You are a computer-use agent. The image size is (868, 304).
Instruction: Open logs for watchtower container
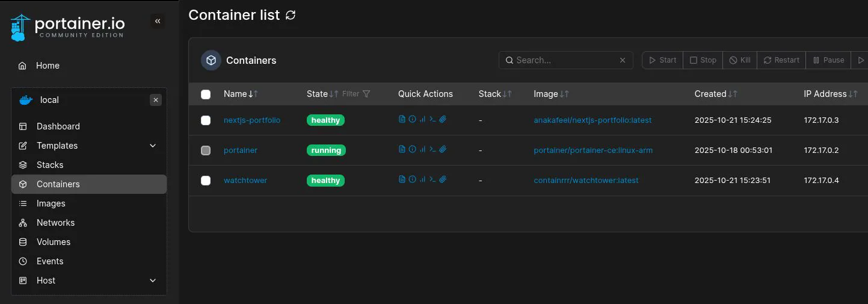(402, 179)
